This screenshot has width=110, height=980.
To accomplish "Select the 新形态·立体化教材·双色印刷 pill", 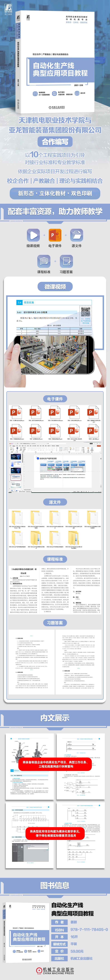I will (55, 193).
